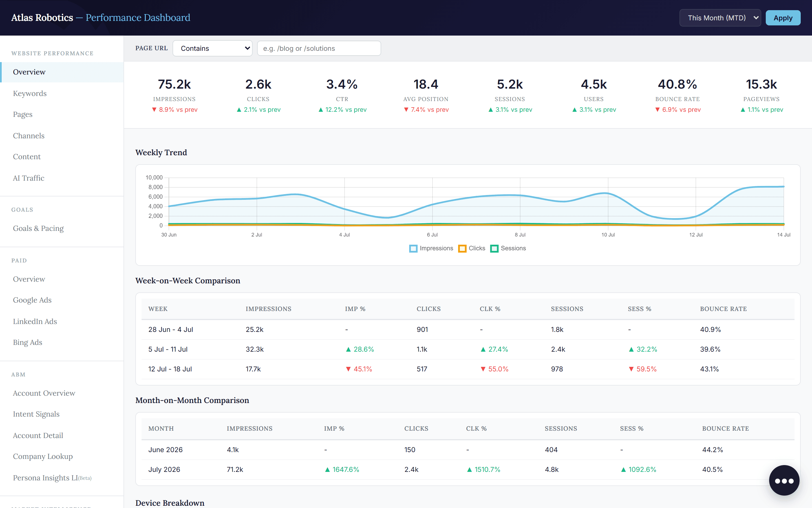The height and width of the screenshot is (508, 812).
Task: Open Goals & Pacing
Action: click(x=62, y=228)
